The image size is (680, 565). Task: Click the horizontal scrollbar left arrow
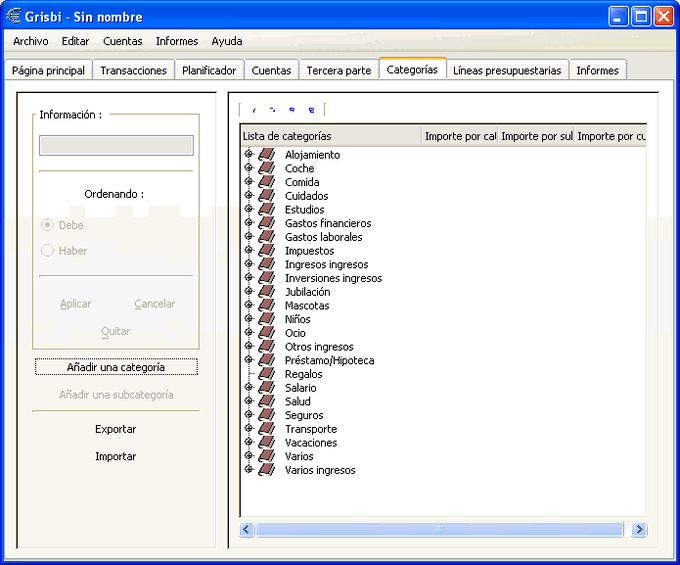tap(246, 529)
